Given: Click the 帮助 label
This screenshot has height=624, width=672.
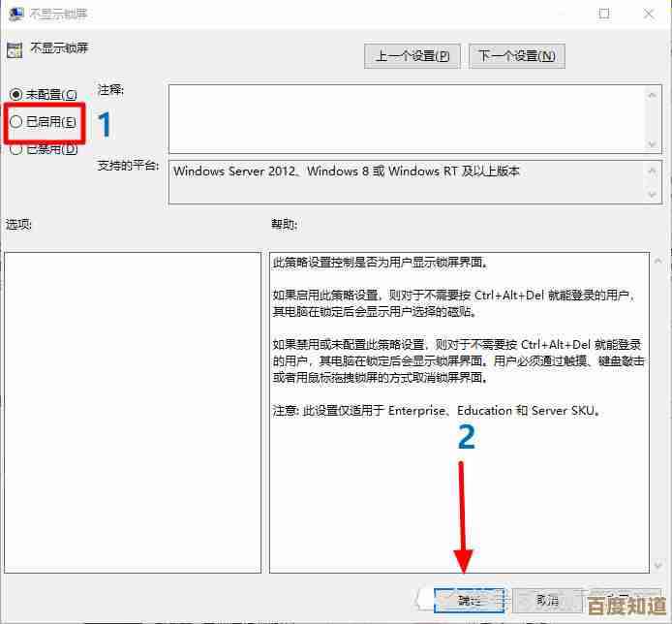Looking at the screenshot, I should 284,224.
